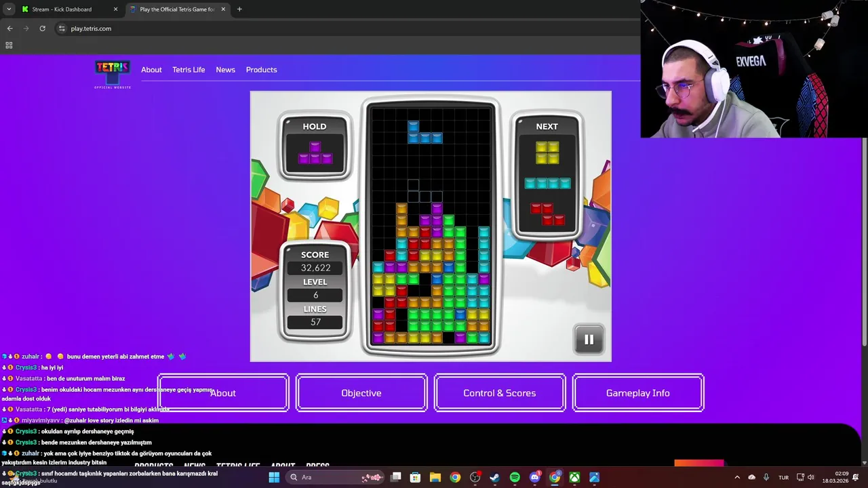Open the volume speaker tray icon
Screen dimensions: 868x488
(811, 477)
